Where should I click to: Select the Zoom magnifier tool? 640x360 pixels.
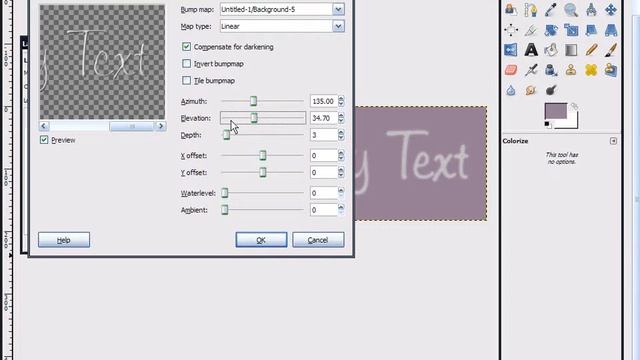[x=571, y=9]
